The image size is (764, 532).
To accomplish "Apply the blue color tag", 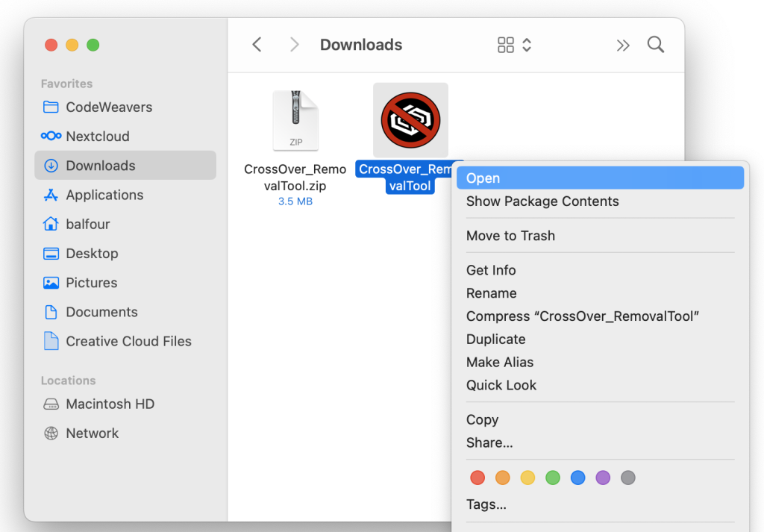I will (x=577, y=478).
